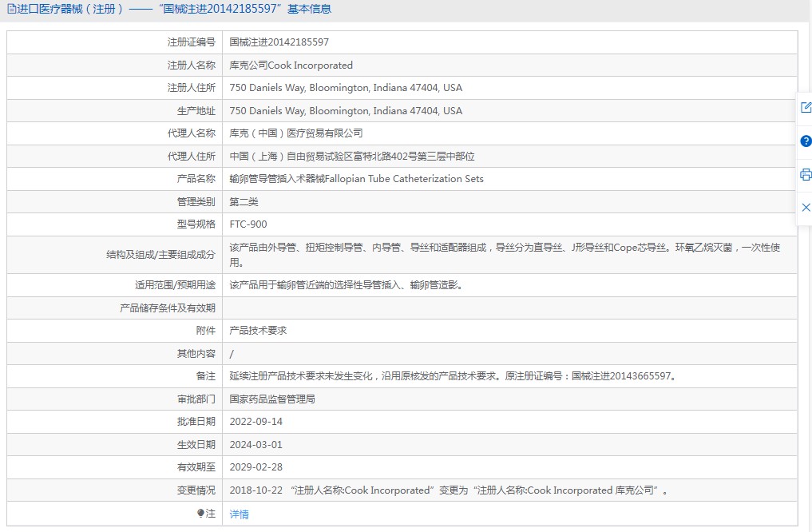Screen dimensions: 812x532
Task: Close the floating side toolbar with X
Action: (805, 208)
